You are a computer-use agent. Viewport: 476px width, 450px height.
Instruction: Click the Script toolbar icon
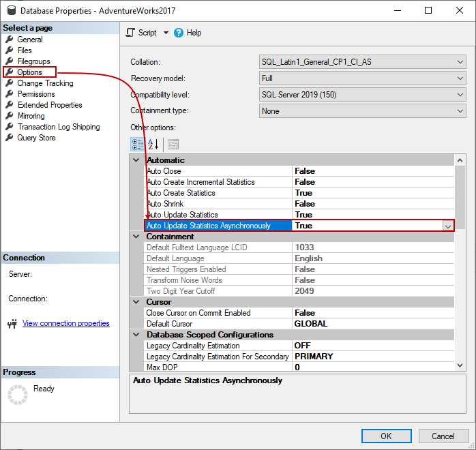coord(130,33)
